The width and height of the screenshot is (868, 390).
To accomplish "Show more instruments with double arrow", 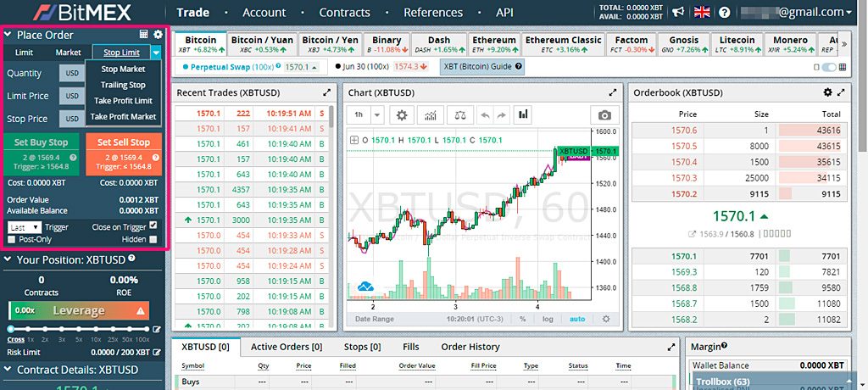I will click(x=844, y=44).
